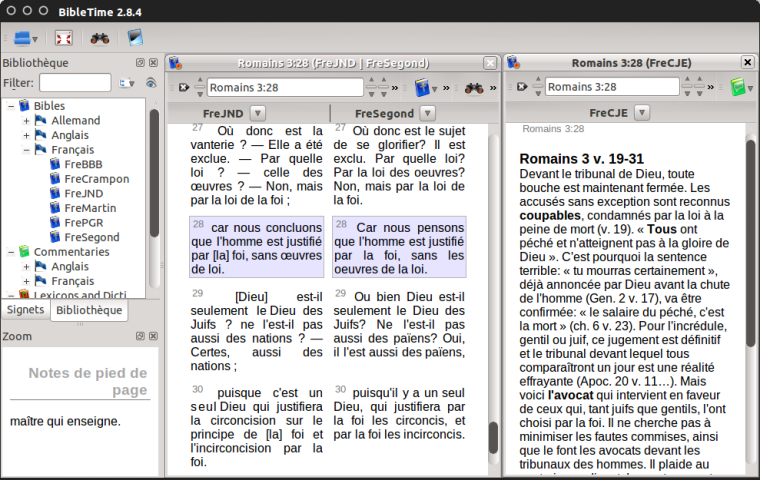Open the Bibliothèque grouping options icon

tap(127, 83)
